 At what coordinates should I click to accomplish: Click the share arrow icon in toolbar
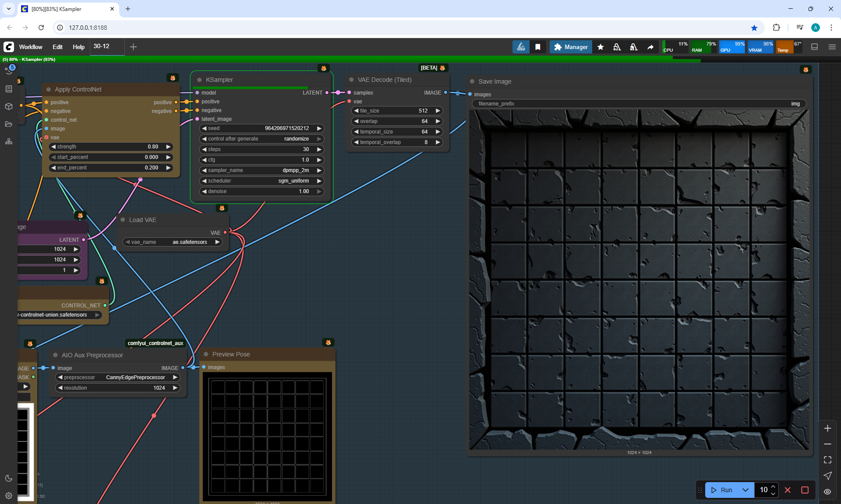(650, 47)
